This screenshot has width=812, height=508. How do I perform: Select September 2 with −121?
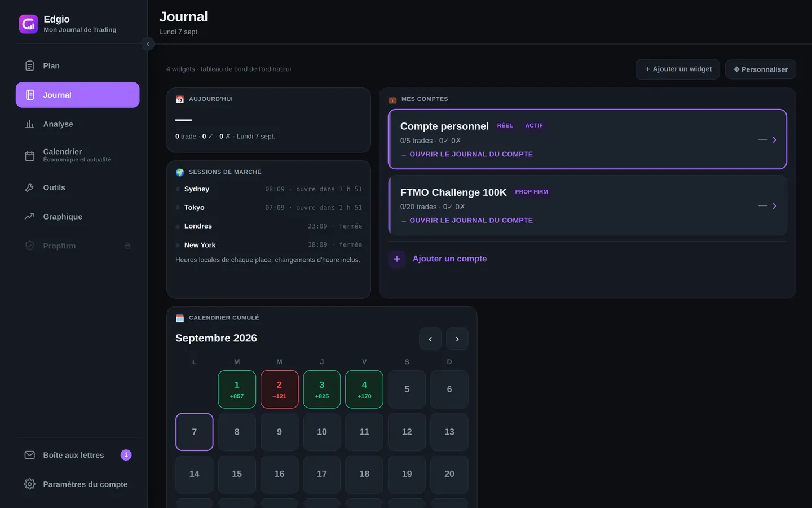pos(280,389)
